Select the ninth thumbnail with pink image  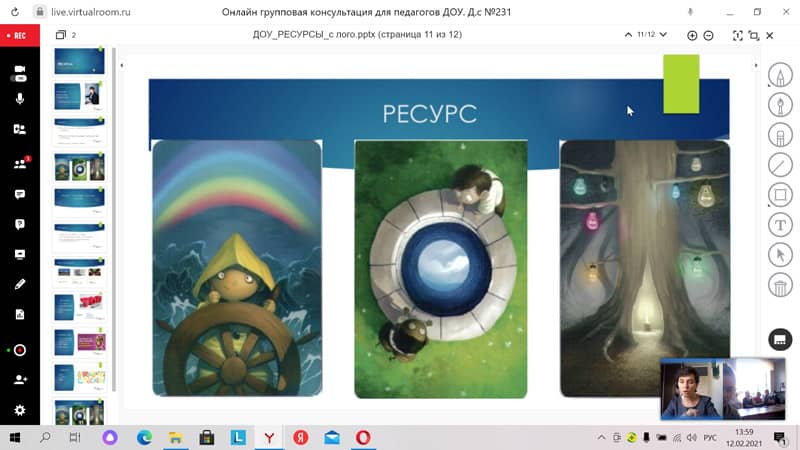point(79,342)
